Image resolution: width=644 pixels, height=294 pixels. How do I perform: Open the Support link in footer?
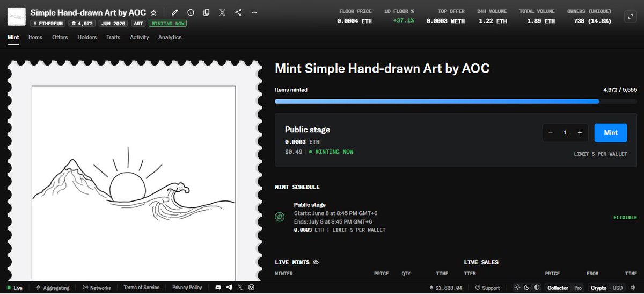pos(487,288)
